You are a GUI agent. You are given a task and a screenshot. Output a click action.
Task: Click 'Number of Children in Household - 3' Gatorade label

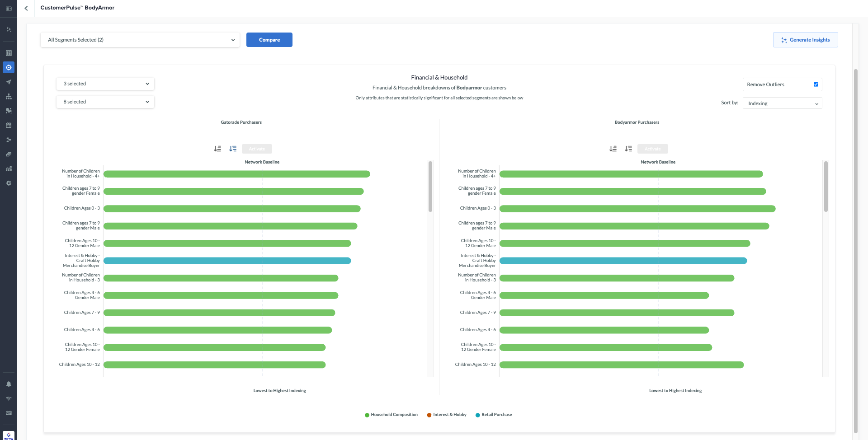81,277
